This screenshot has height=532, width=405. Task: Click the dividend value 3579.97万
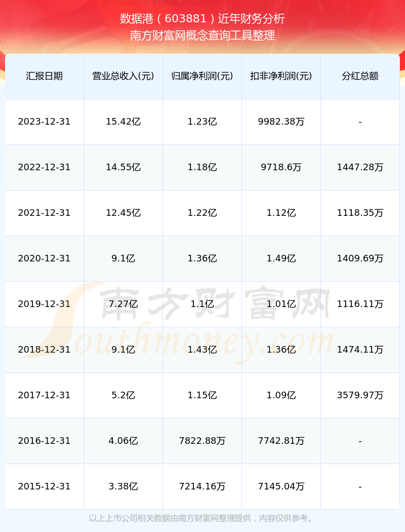pyautogui.click(x=360, y=395)
